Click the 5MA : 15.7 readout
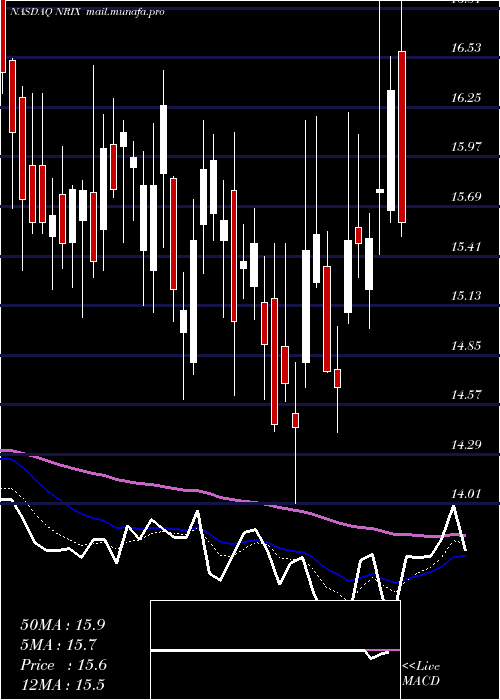 click(59, 645)
